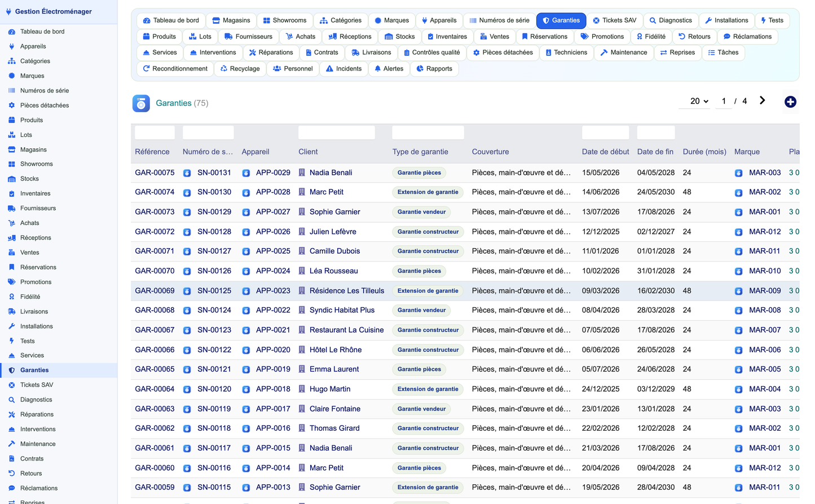The height and width of the screenshot is (504, 815).
Task: Open the Rapports tab
Action: [434, 69]
